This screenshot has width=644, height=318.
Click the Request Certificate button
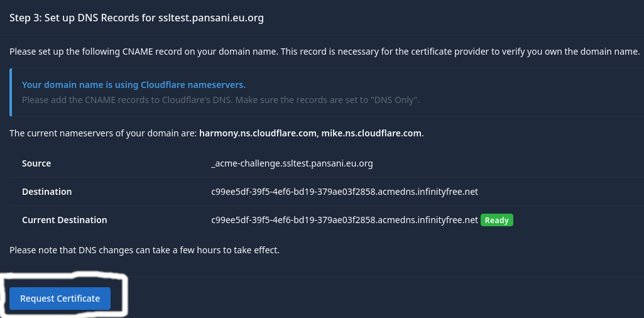pyautogui.click(x=60, y=299)
